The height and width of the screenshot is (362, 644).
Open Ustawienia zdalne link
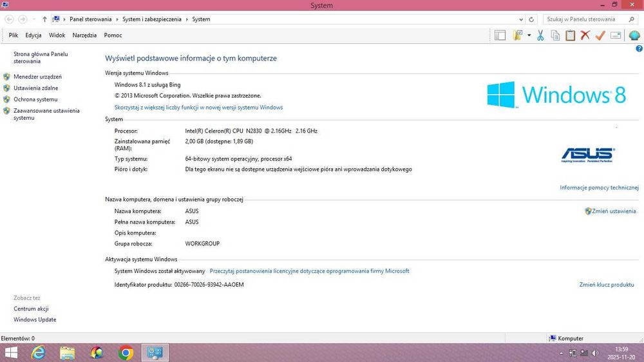coord(35,88)
